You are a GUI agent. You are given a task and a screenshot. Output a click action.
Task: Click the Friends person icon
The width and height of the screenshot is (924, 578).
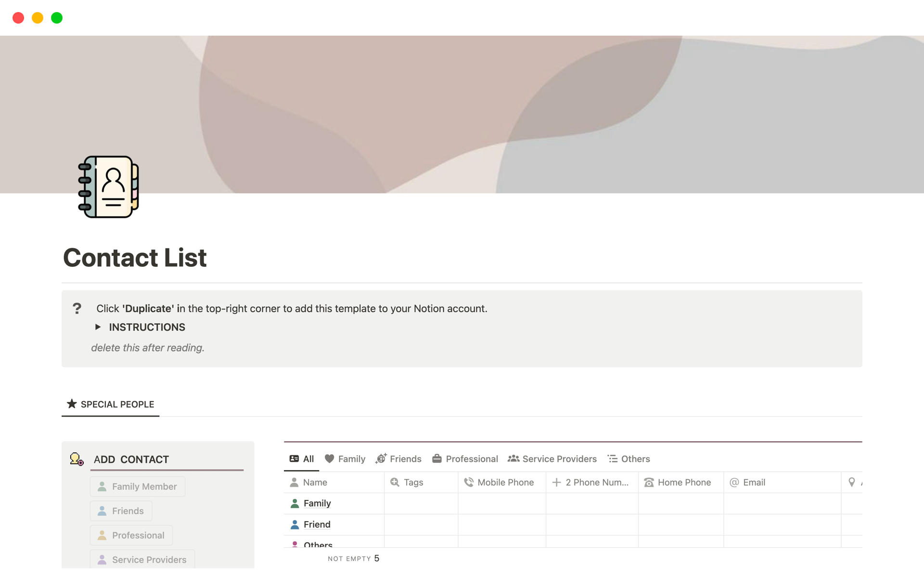pyautogui.click(x=103, y=510)
